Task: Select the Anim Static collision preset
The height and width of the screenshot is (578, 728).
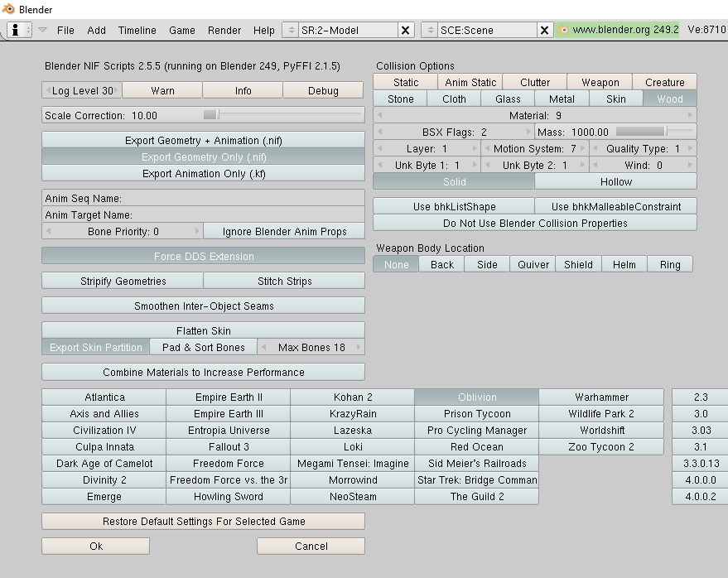Action: click(470, 82)
